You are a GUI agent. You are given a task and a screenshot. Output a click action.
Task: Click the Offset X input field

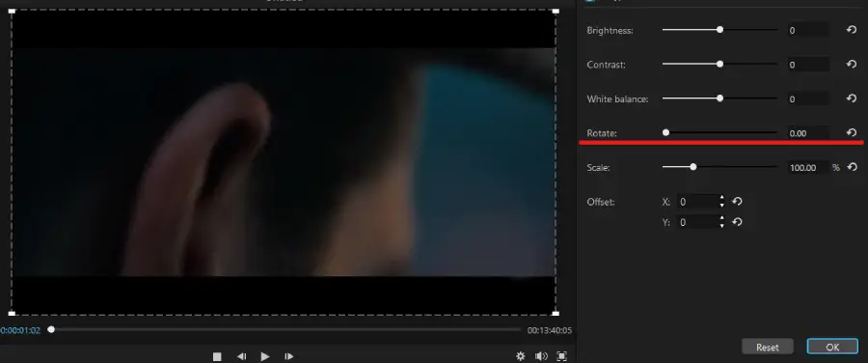697,202
